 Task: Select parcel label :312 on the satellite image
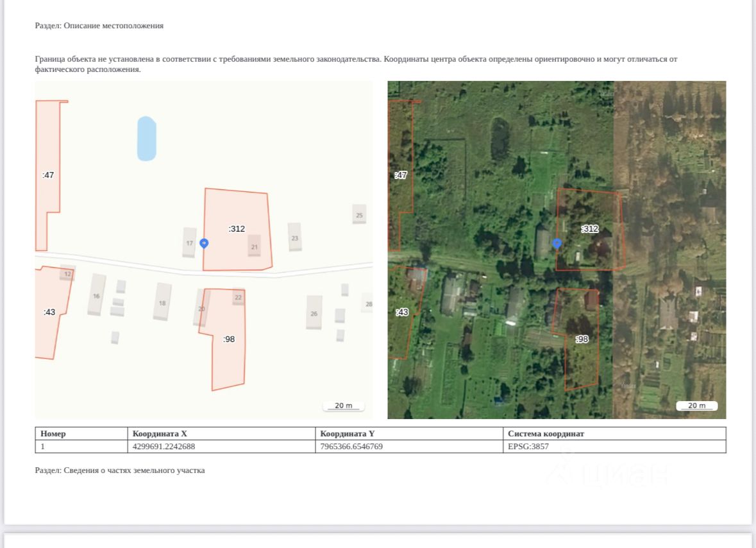coord(590,228)
